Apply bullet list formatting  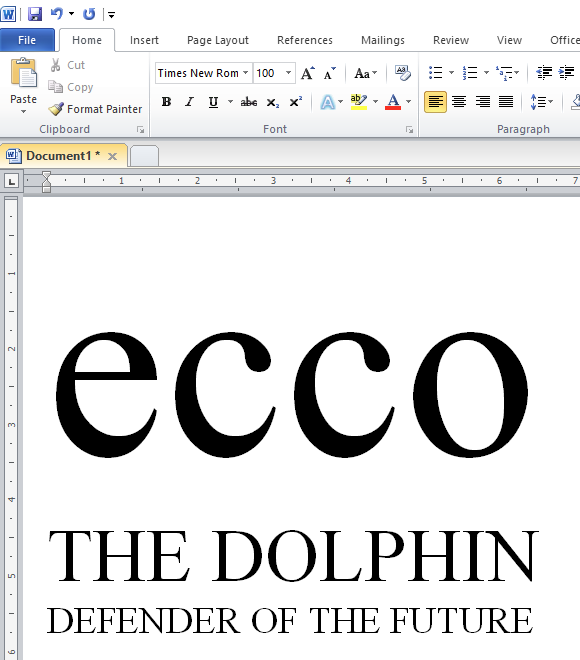pyautogui.click(x=436, y=73)
